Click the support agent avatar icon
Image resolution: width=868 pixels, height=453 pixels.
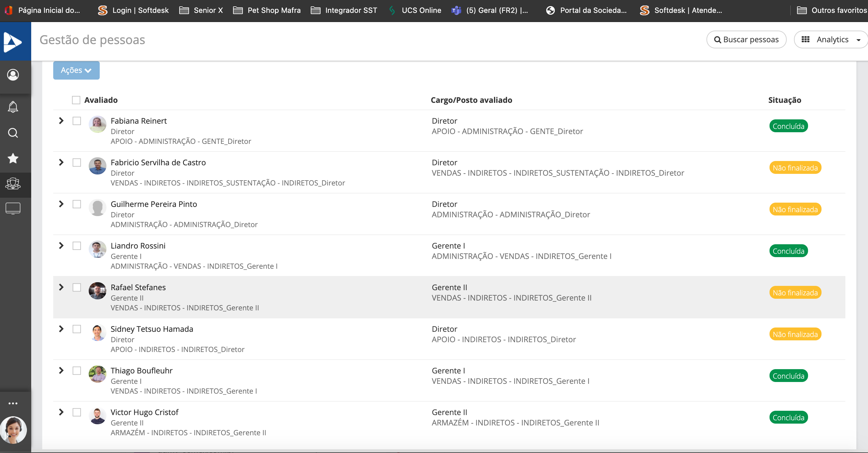pos(13,430)
